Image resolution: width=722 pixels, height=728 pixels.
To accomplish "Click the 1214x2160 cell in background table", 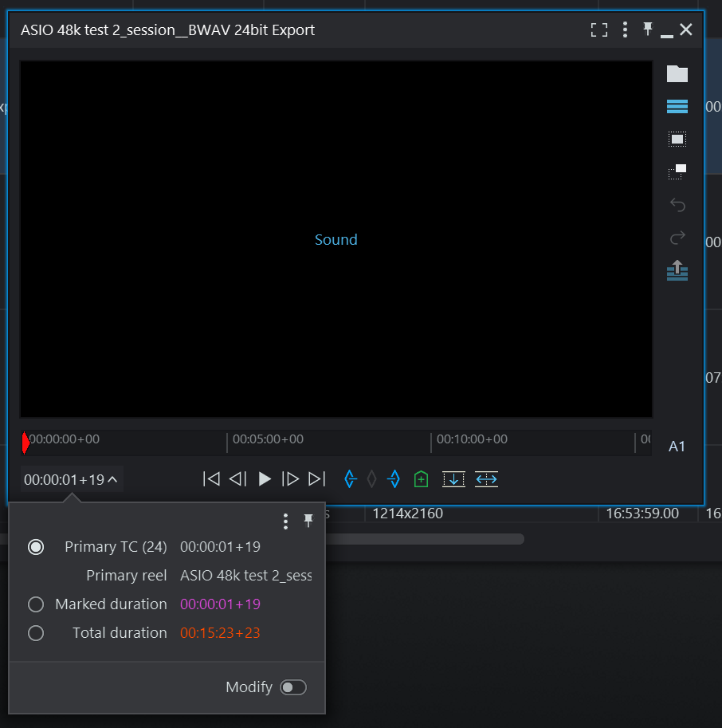I will (x=407, y=514).
